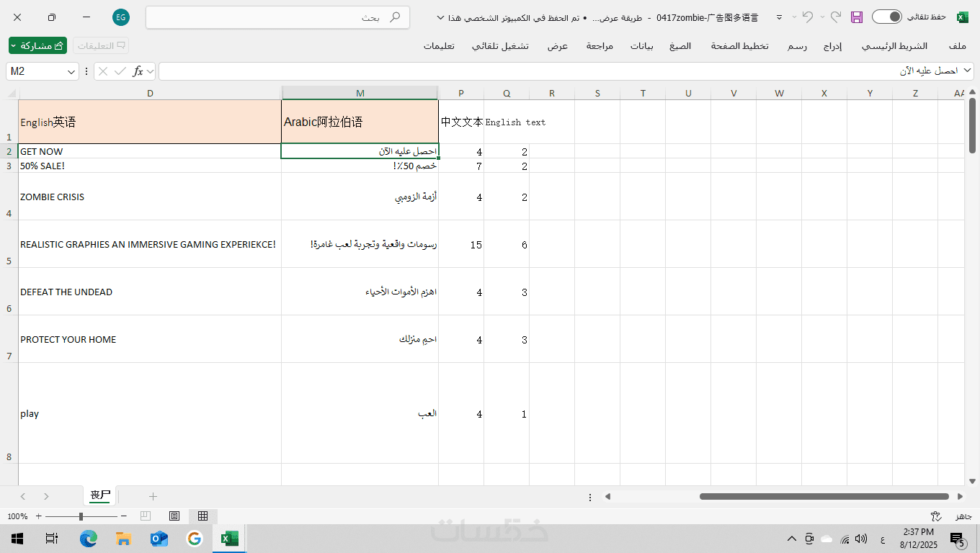Open File Explorer from the taskbar
This screenshot has height=553, width=980.
(123, 539)
